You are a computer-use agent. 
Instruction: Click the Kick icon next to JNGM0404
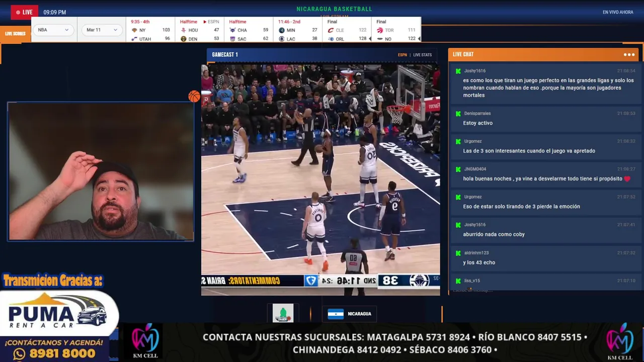(x=458, y=169)
